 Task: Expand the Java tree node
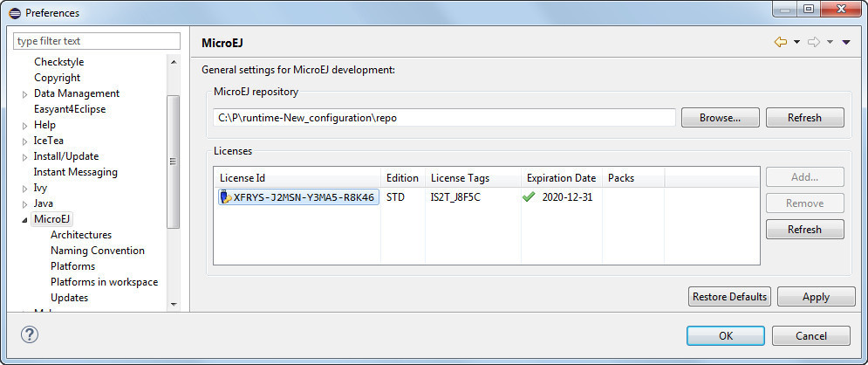[x=25, y=204]
